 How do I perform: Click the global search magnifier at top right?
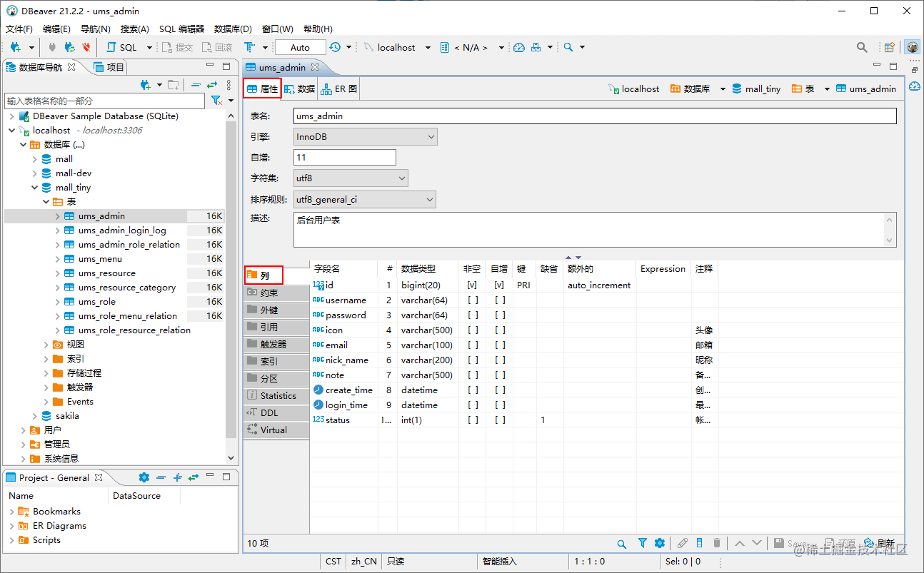coord(862,47)
